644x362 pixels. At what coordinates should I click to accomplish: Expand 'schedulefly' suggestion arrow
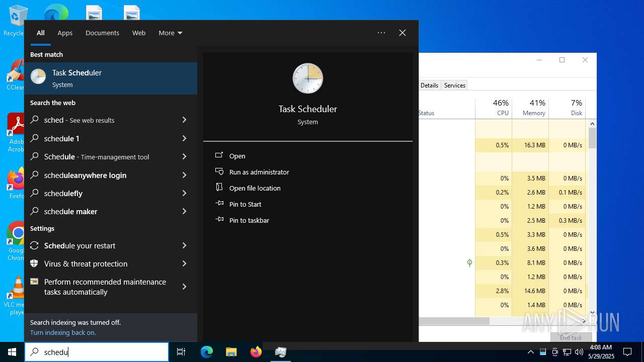[x=184, y=193]
